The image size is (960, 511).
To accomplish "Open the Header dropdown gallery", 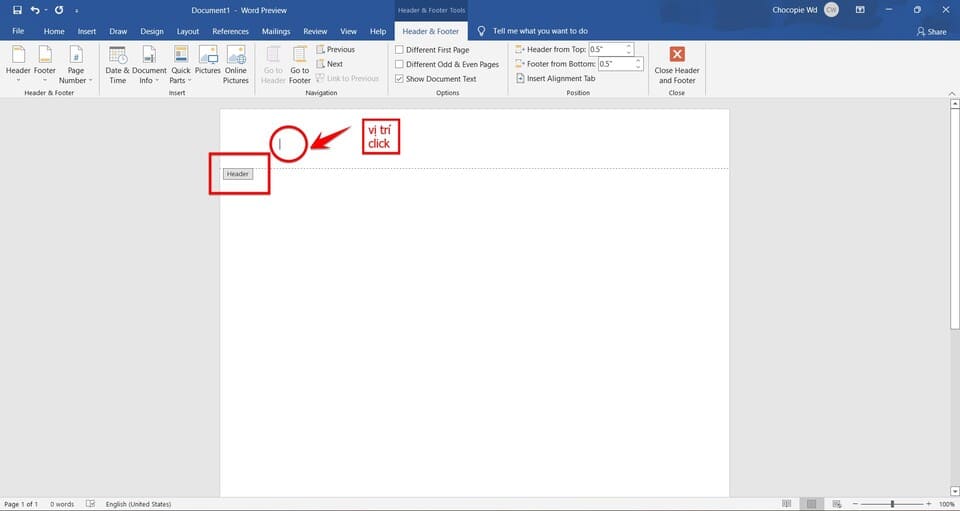I will [x=18, y=64].
